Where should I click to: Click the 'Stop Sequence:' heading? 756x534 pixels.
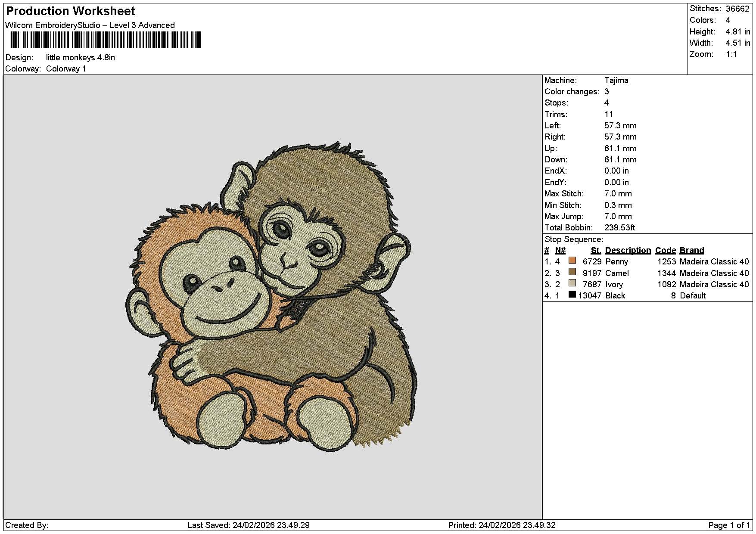(574, 239)
